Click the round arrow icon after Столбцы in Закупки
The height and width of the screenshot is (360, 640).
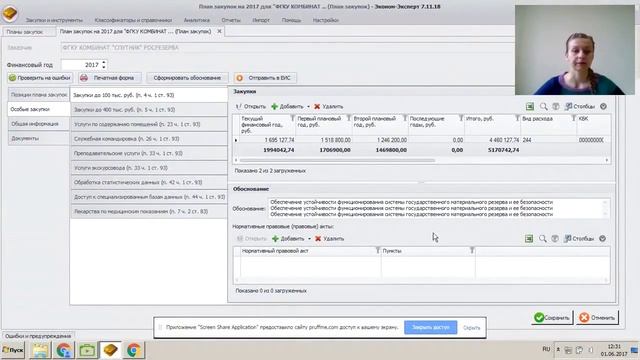pyautogui.click(x=603, y=107)
